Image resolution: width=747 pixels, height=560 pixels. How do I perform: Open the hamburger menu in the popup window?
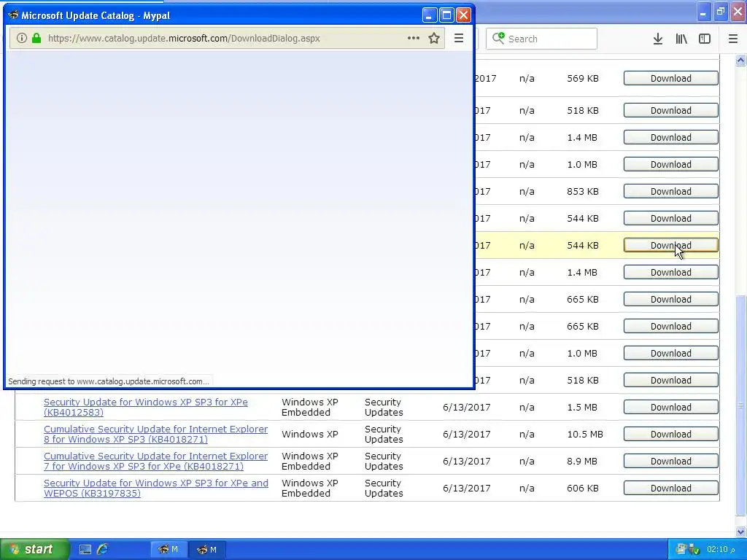click(459, 38)
